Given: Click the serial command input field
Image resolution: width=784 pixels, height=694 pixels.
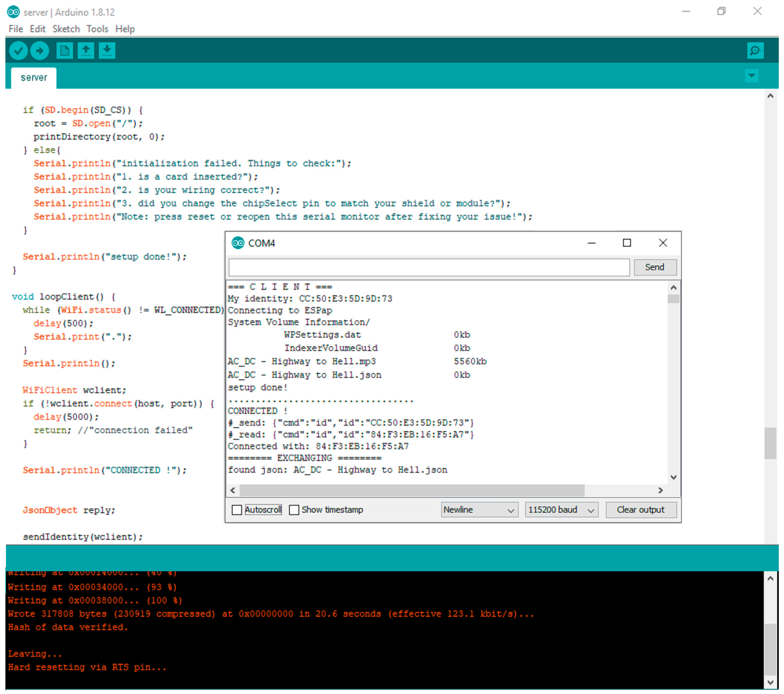Looking at the screenshot, I should (x=429, y=267).
